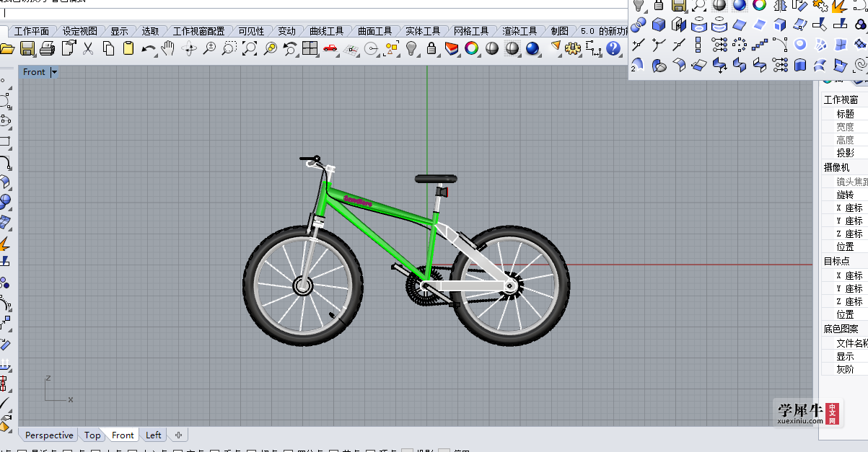Select the boolean union spheres tool
868x452 pixels.
pos(638,25)
